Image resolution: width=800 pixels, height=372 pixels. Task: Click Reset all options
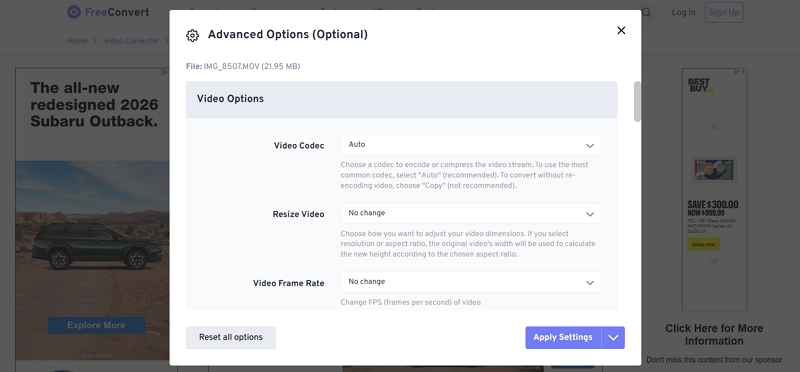(x=231, y=337)
